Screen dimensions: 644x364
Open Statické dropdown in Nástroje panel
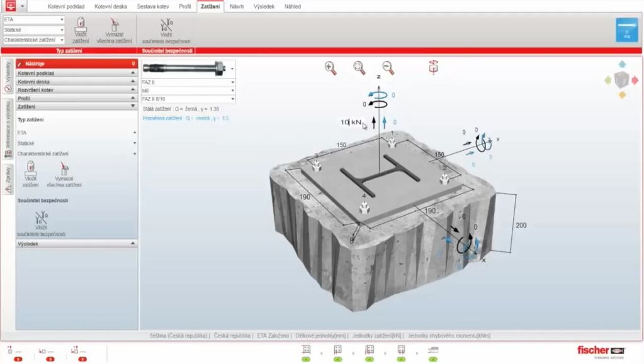[x=76, y=143]
